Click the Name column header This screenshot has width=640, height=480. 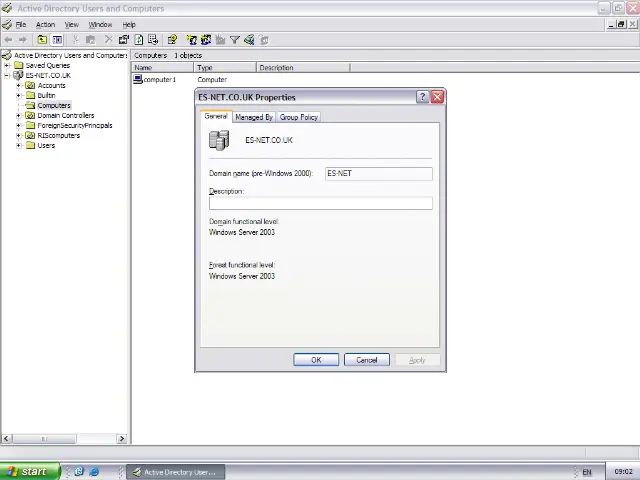(162, 68)
